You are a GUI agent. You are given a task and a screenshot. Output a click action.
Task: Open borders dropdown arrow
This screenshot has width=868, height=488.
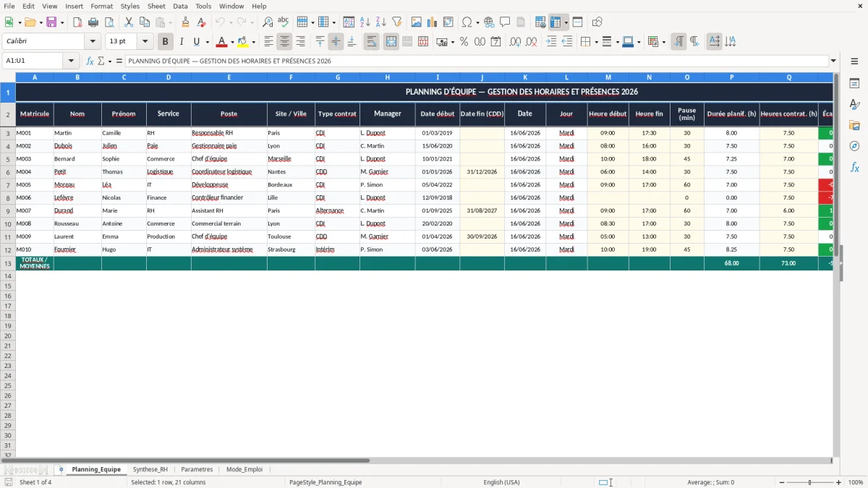tap(596, 42)
